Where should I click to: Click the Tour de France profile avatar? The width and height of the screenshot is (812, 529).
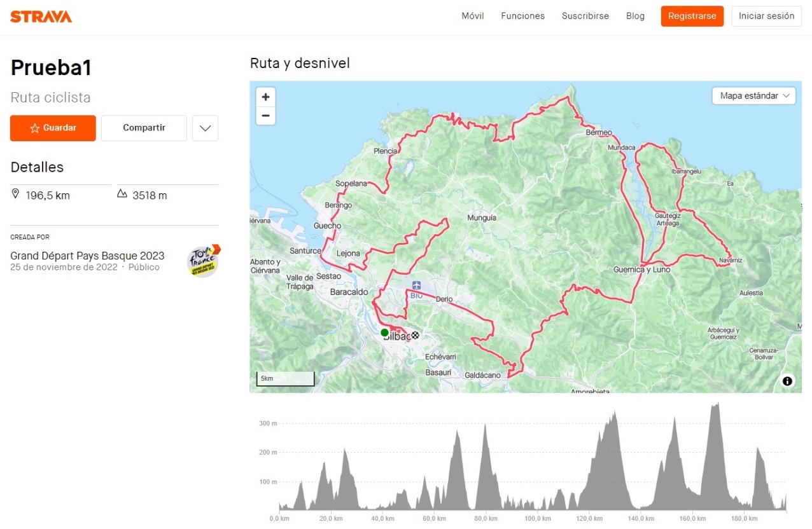(x=203, y=261)
